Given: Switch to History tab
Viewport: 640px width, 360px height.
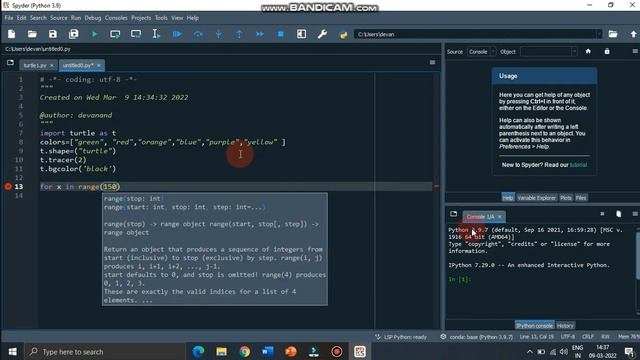Looking at the screenshot, I should pyautogui.click(x=565, y=326).
